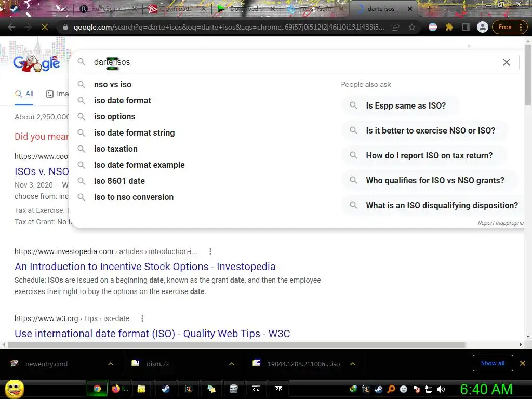Open options for newentry.cmd download
This screenshot has height=399, width=532.
pos(111,364)
